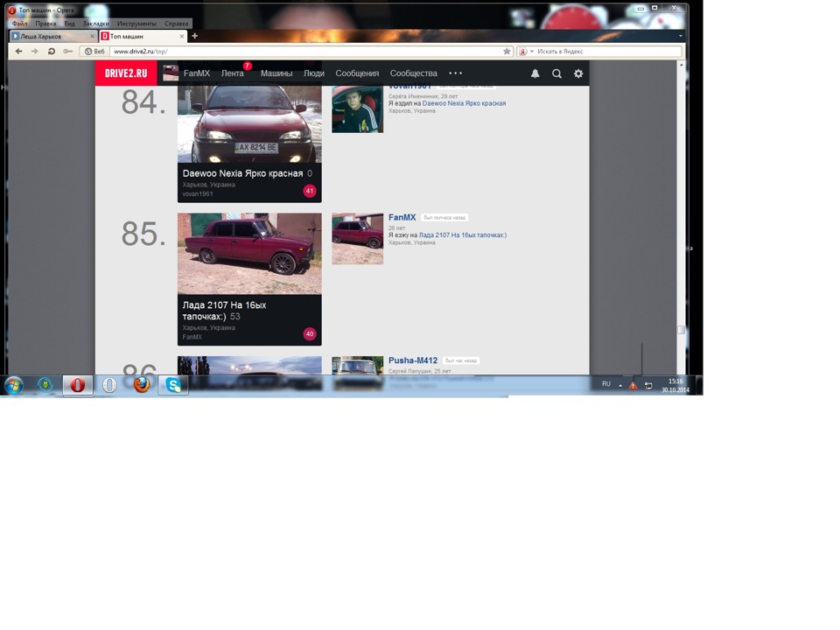Open the white Opera taskbar icon
This screenshot has height=630, width=840.
pyautogui.click(x=109, y=385)
